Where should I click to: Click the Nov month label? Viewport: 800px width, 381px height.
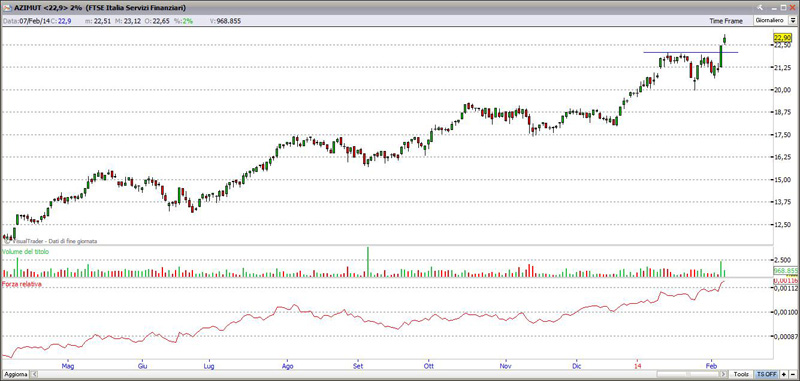pyautogui.click(x=505, y=366)
